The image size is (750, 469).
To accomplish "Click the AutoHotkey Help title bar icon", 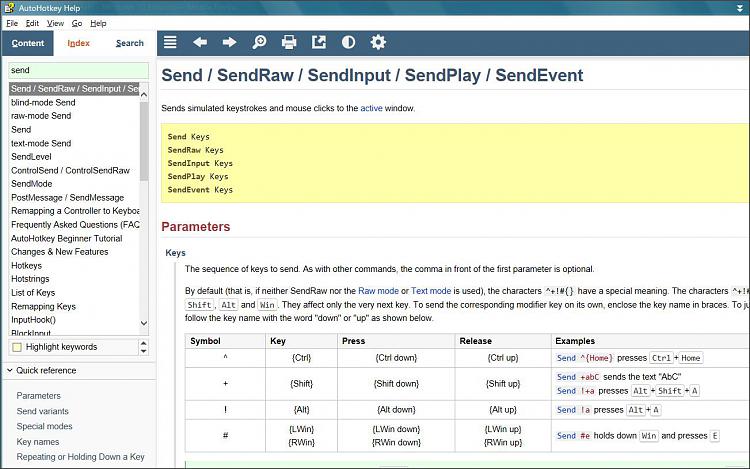I will click(9, 8).
